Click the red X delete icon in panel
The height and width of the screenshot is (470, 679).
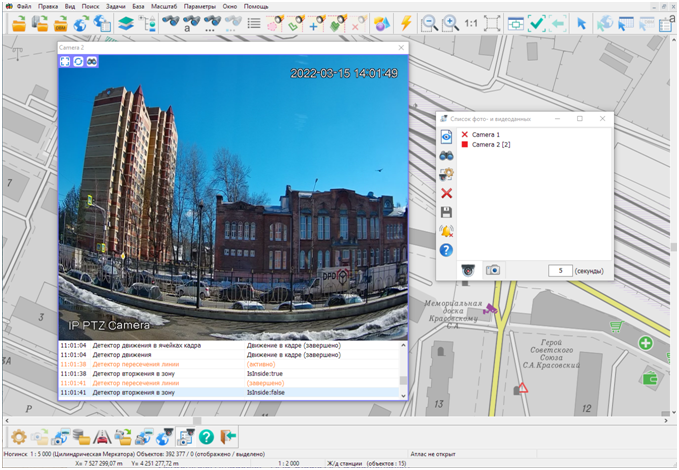(x=447, y=193)
